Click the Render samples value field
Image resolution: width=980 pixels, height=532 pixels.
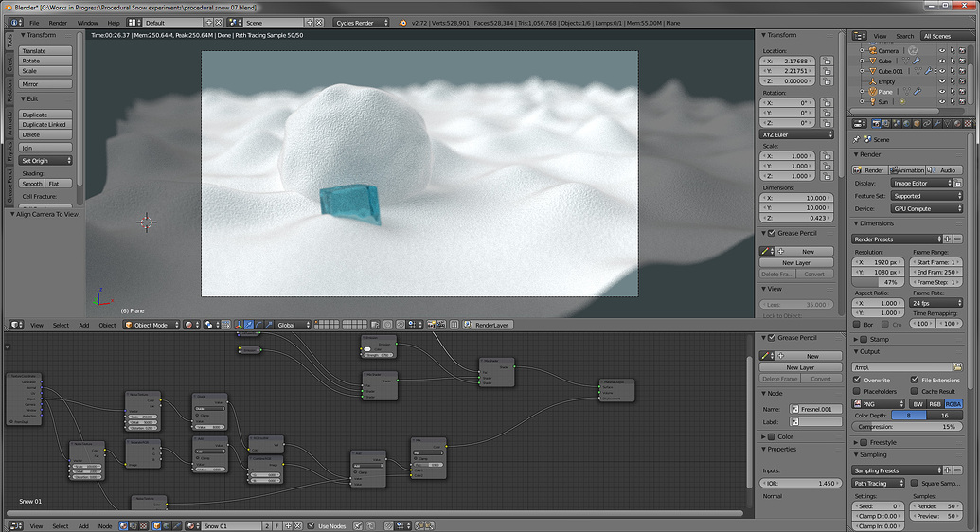pos(936,506)
